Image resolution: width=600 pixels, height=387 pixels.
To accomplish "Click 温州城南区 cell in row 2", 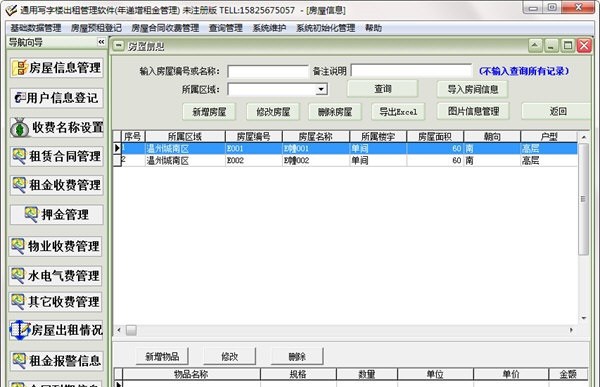I will tap(185, 160).
